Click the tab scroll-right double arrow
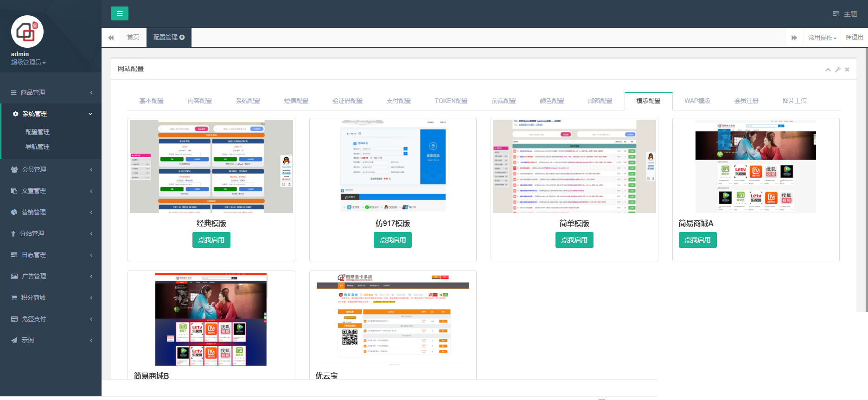The width and height of the screenshot is (868, 400). click(x=794, y=38)
